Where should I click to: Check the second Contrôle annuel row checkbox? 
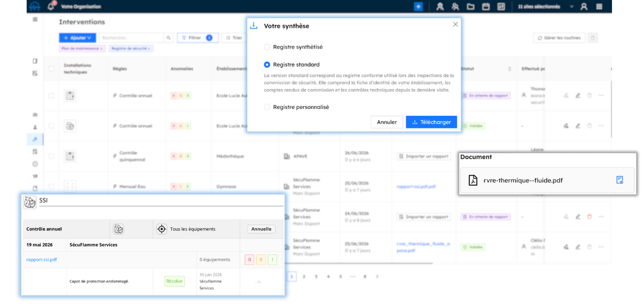coord(51,126)
